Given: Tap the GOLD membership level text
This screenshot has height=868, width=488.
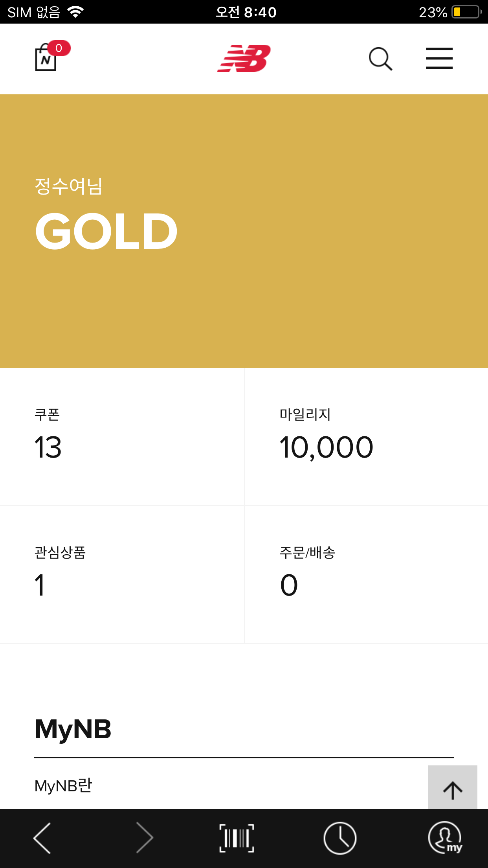Looking at the screenshot, I should [106, 231].
